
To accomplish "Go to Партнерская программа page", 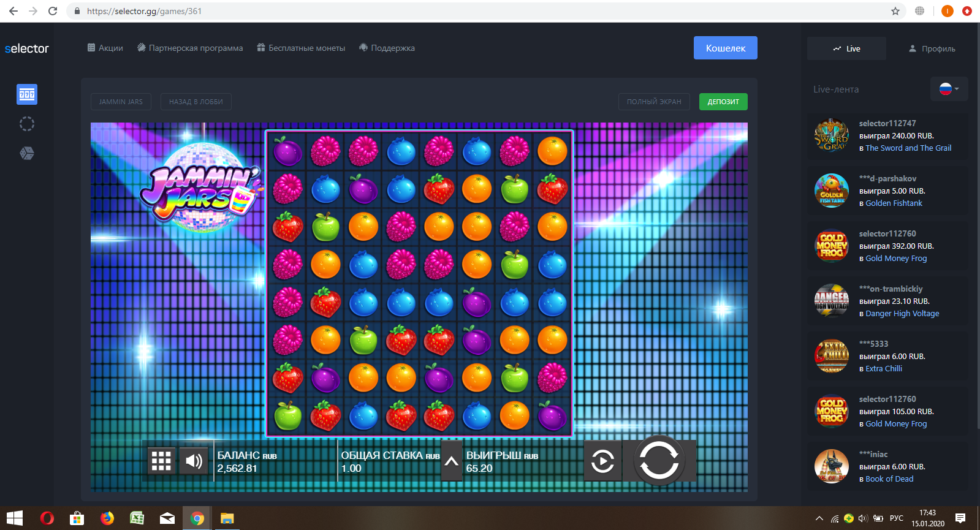I will pyautogui.click(x=190, y=48).
